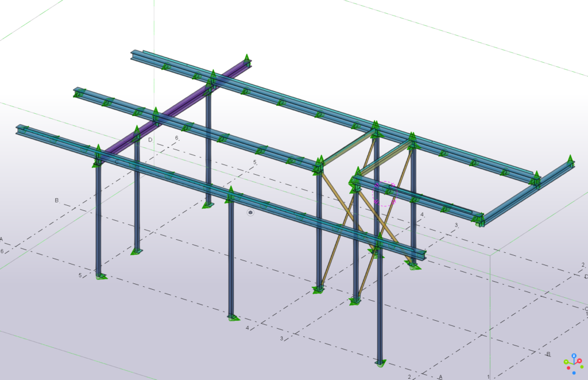Click the small gray circular marker in the viewport
The image size is (588, 380).
coord(250,212)
